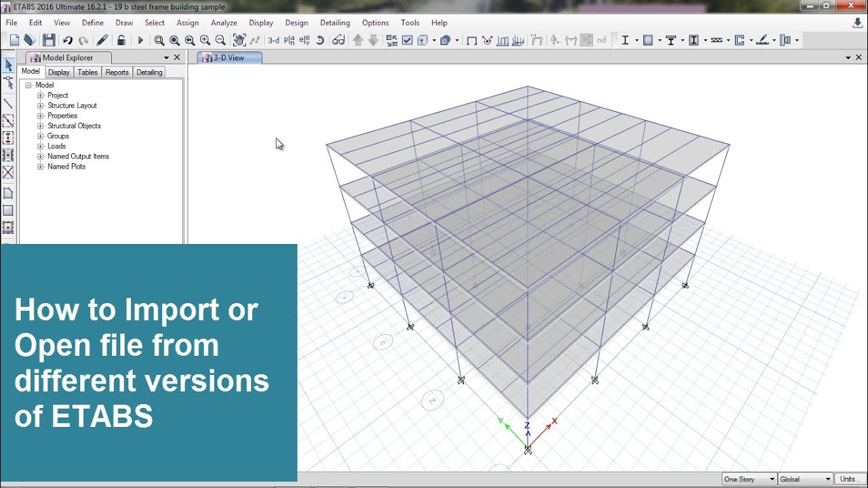
Task: Expand the Named Plots node
Action: coord(41,167)
